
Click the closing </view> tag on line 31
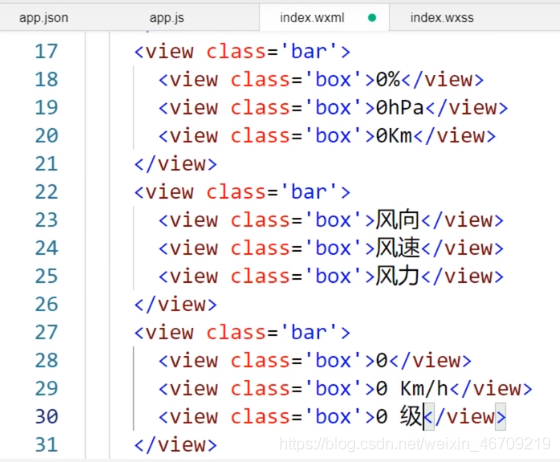175,445
